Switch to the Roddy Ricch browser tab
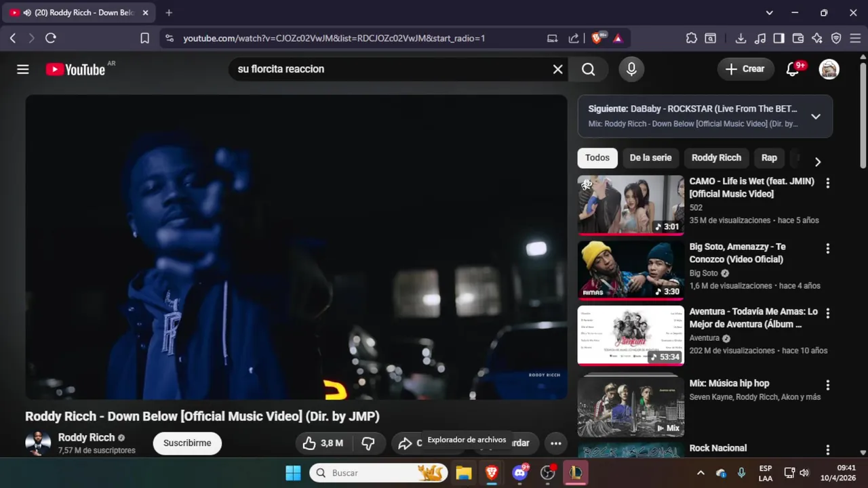Image resolution: width=868 pixels, height=488 pixels. 79,13
